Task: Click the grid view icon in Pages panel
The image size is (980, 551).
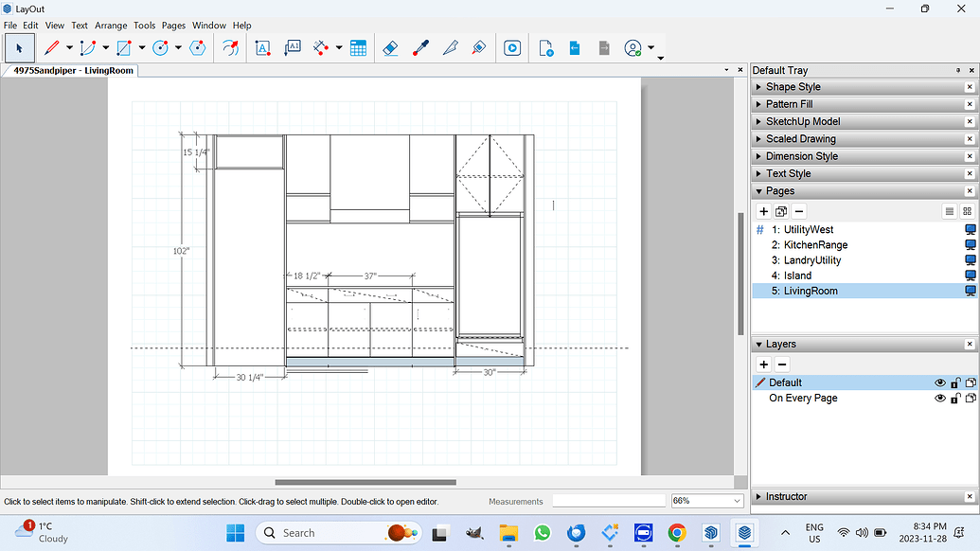Action: tap(967, 211)
